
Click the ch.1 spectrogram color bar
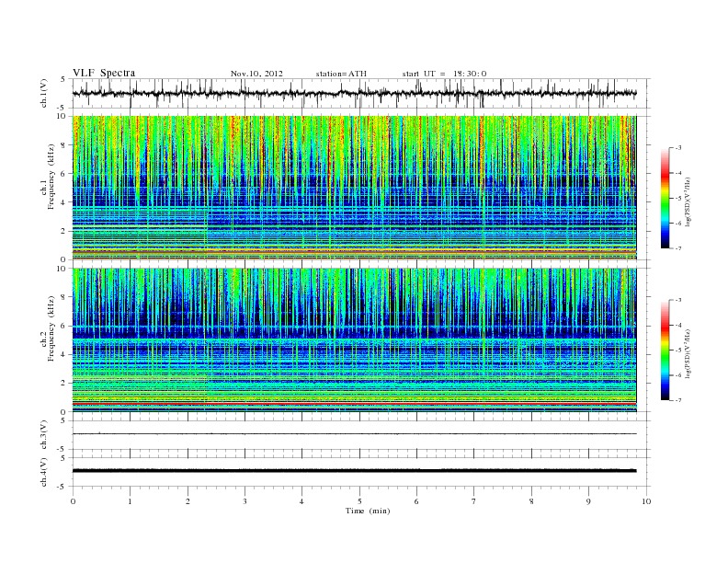(x=665, y=199)
